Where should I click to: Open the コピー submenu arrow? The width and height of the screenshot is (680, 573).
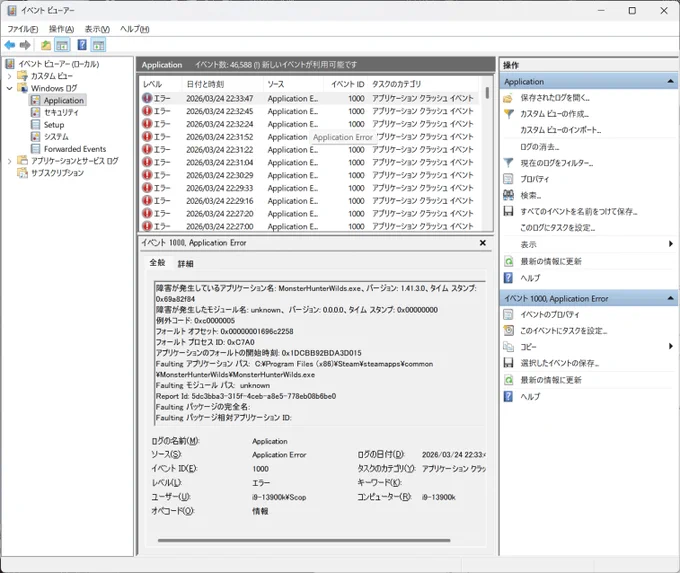pos(670,346)
